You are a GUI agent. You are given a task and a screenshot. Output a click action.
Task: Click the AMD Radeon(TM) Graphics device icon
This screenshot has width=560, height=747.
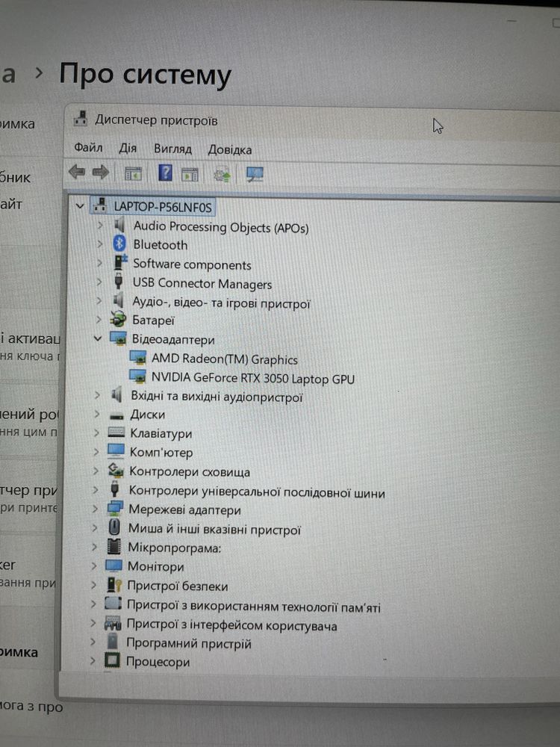(137, 357)
